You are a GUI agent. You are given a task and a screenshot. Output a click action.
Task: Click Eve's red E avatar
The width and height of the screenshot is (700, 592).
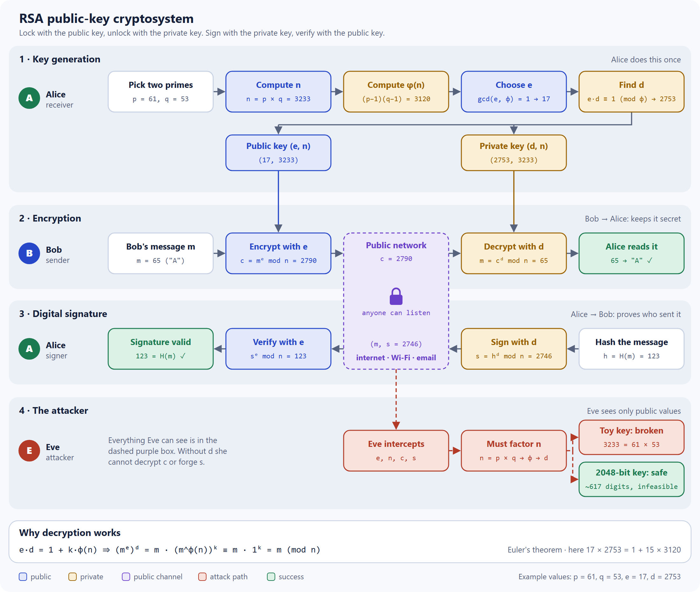click(29, 451)
